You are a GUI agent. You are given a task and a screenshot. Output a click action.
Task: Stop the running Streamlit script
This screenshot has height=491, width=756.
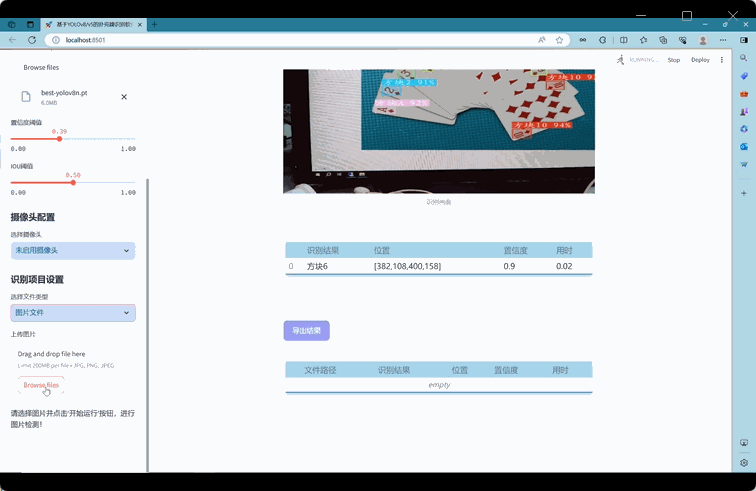(x=674, y=60)
